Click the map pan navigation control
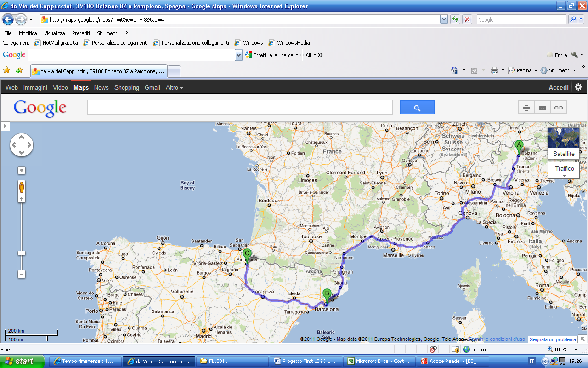The image size is (588, 368). click(x=22, y=145)
